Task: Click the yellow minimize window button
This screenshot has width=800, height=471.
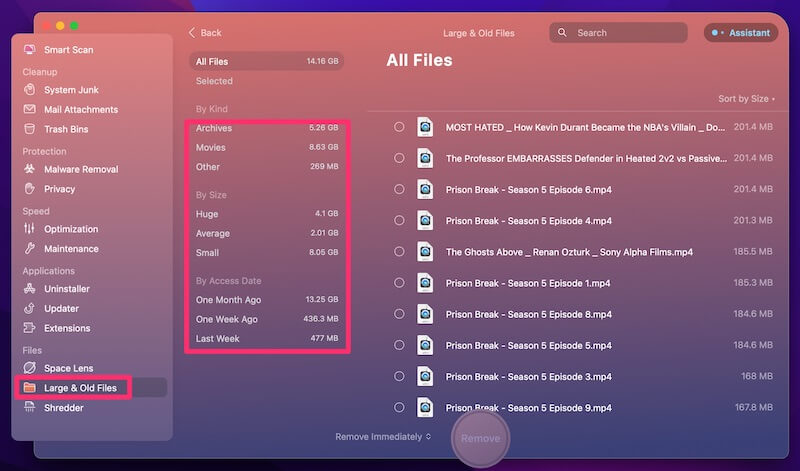Action: [60, 26]
